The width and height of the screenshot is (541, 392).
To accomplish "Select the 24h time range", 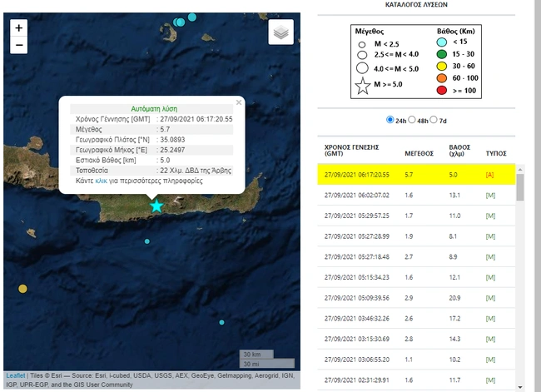I will tap(390, 120).
